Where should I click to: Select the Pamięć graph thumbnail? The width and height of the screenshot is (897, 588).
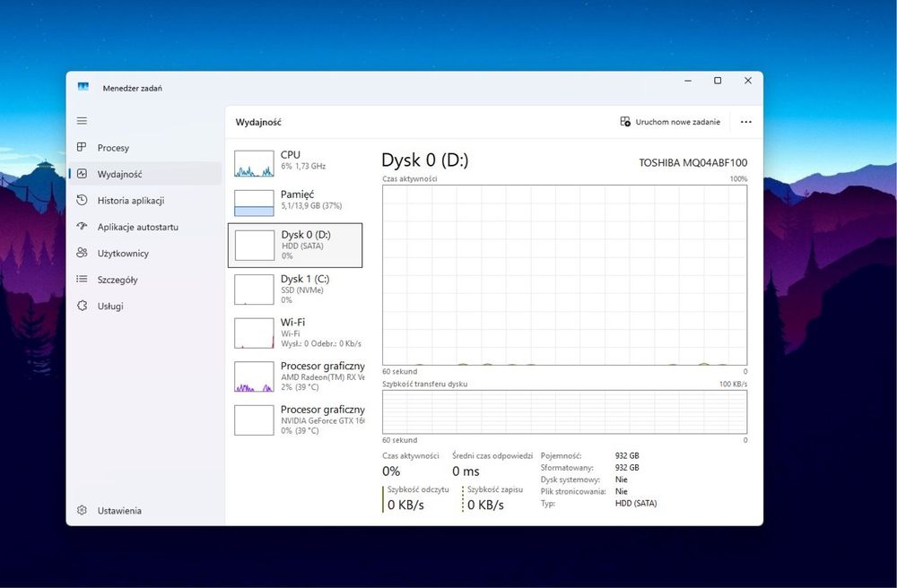click(x=254, y=203)
